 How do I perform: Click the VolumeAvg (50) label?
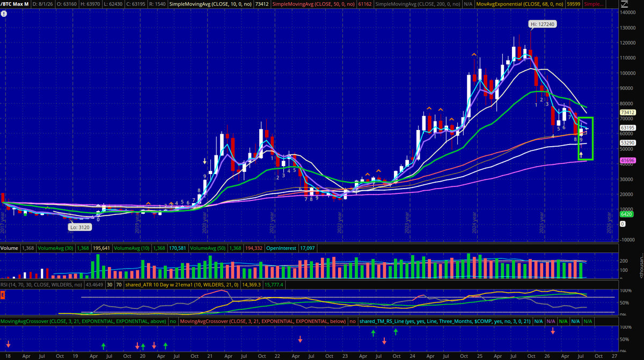pos(207,248)
